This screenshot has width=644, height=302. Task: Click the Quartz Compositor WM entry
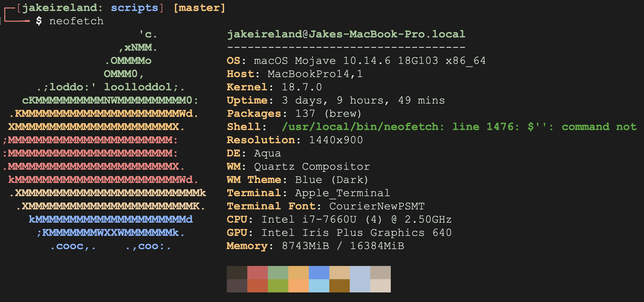311,166
